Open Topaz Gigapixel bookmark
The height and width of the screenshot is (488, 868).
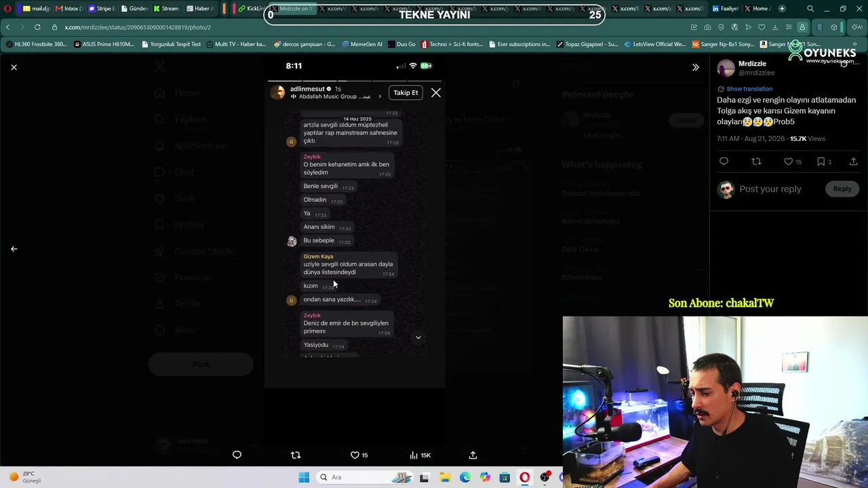pyautogui.click(x=587, y=44)
